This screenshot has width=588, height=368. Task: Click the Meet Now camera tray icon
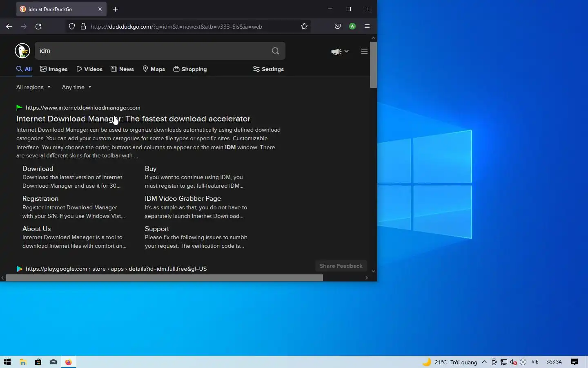(x=494, y=362)
